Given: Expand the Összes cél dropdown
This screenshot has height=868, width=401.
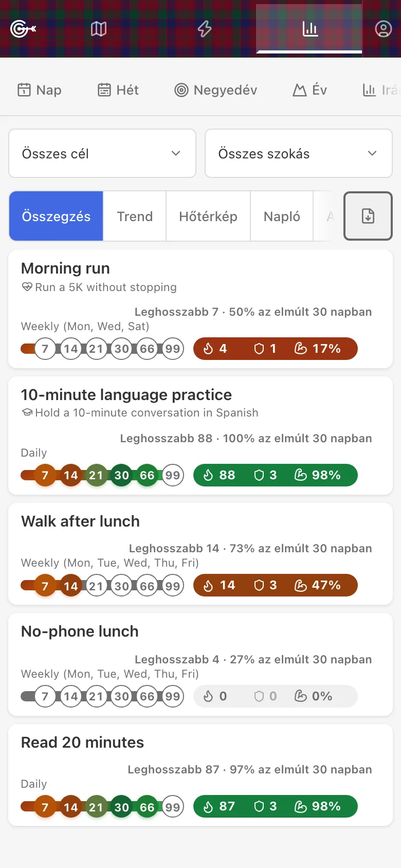Looking at the screenshot, I should (102, 153).
